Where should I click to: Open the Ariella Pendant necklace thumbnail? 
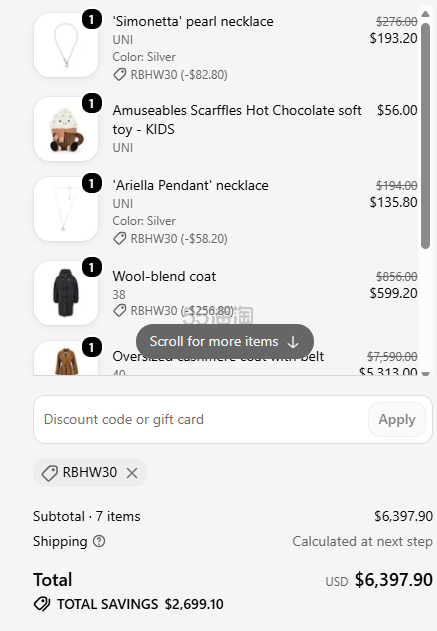(x=66, y=209)
